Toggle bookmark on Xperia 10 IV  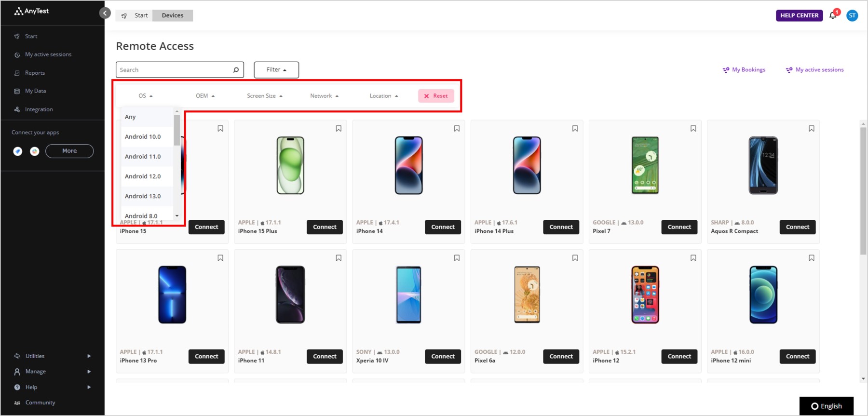click(x=457, y=258)
